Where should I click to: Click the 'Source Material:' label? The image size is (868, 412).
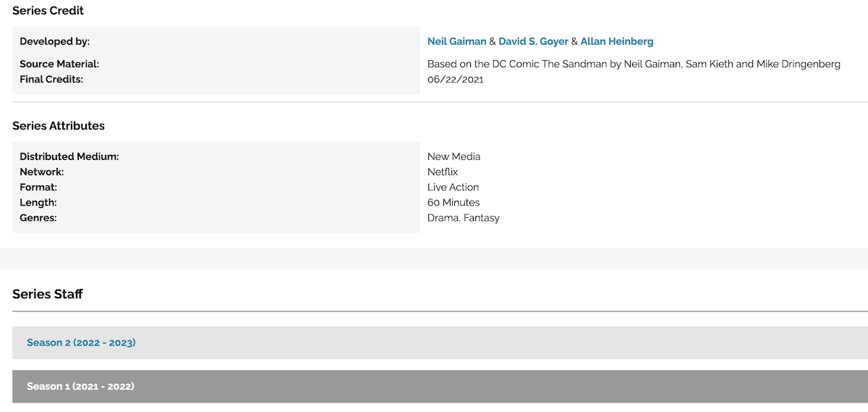click(x=59, y=64)
